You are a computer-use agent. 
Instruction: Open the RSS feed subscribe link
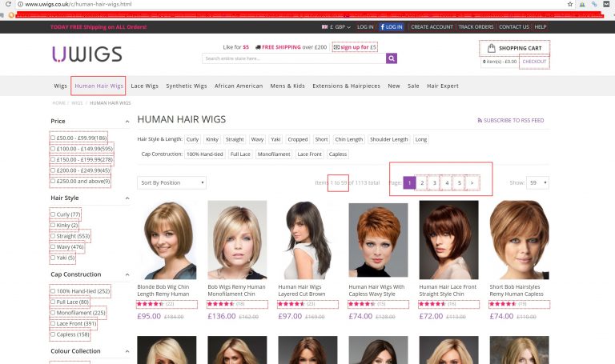[511, 120]
